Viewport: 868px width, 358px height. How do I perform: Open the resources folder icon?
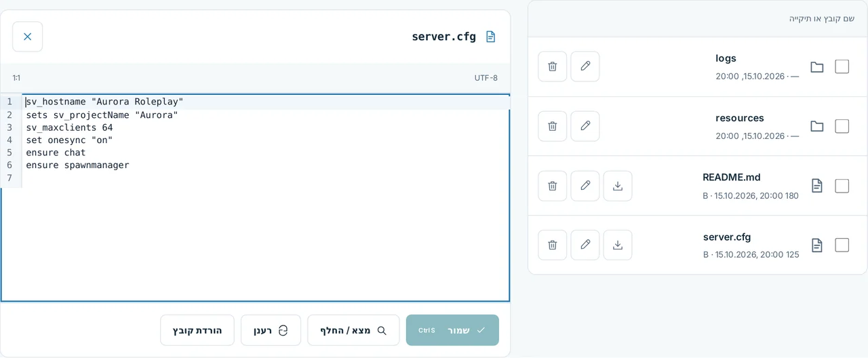coord(817,126)
